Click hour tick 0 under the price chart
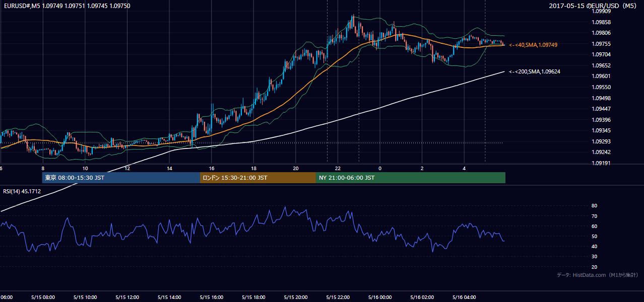This screenshot has height=302, width=644. tap(380, 168)
